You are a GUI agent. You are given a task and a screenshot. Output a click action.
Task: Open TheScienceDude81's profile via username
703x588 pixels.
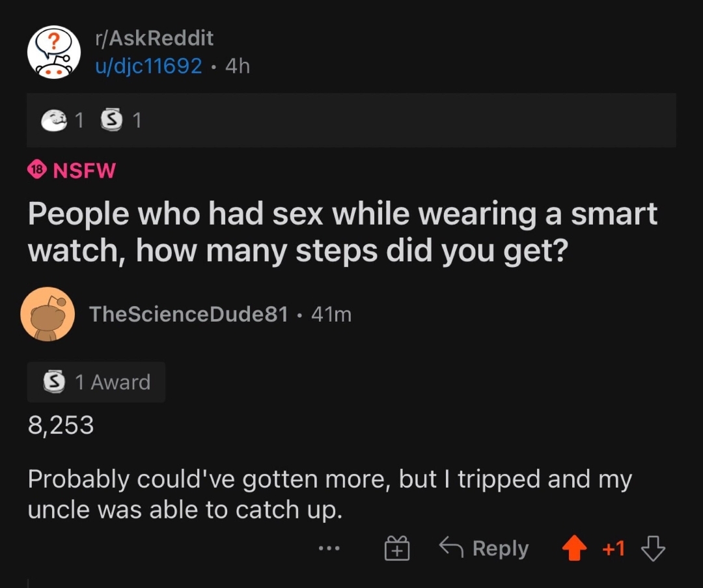(188, 315)
